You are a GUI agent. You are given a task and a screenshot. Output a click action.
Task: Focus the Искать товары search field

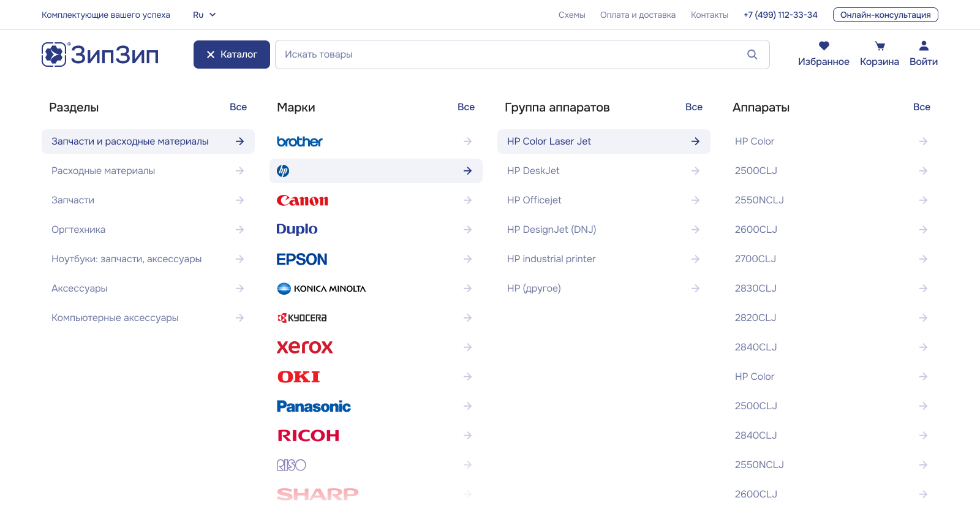click(522, 55)
